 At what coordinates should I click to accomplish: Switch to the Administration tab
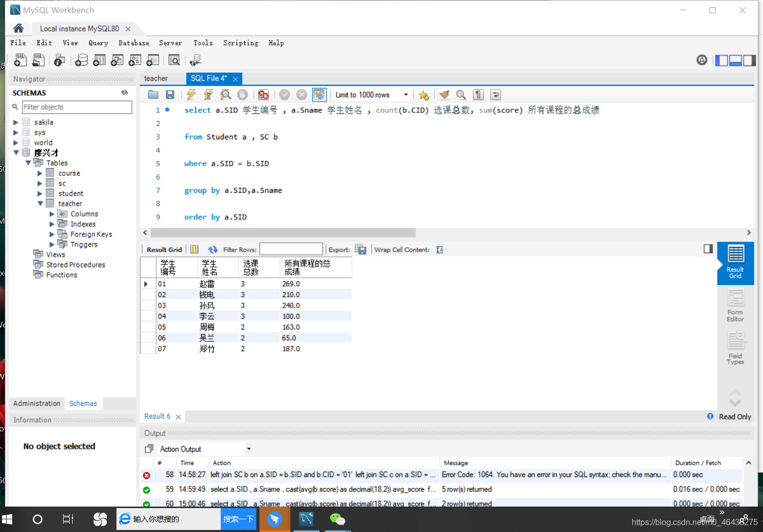pyautogui.click(x=37, y=403)
